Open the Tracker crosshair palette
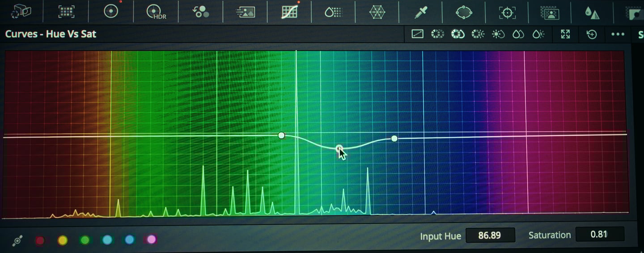This screenshot has height=253, width=644. [x=507, y=13]
